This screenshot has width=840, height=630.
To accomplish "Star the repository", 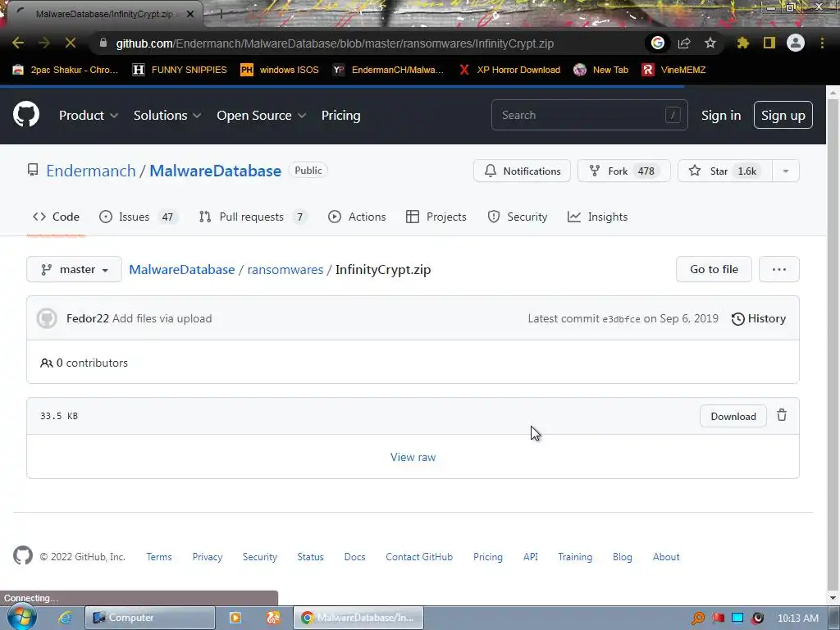I will pos(724,171).
